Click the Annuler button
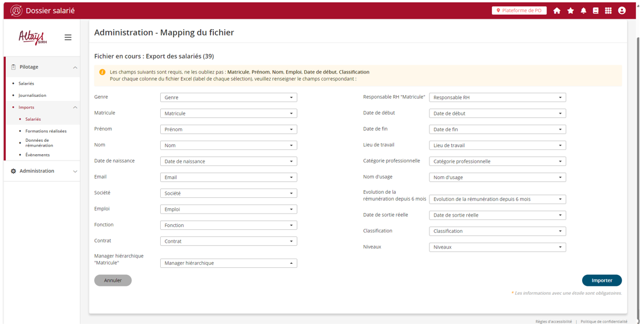The image size is (644, 335). click(x=113, y=281)
